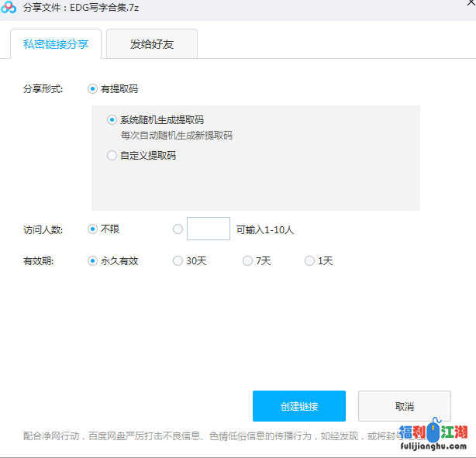This screenshot has height=458, width=476.
Task: Click the 可输入1-10人 hint text
Action: tap(265, 230)
